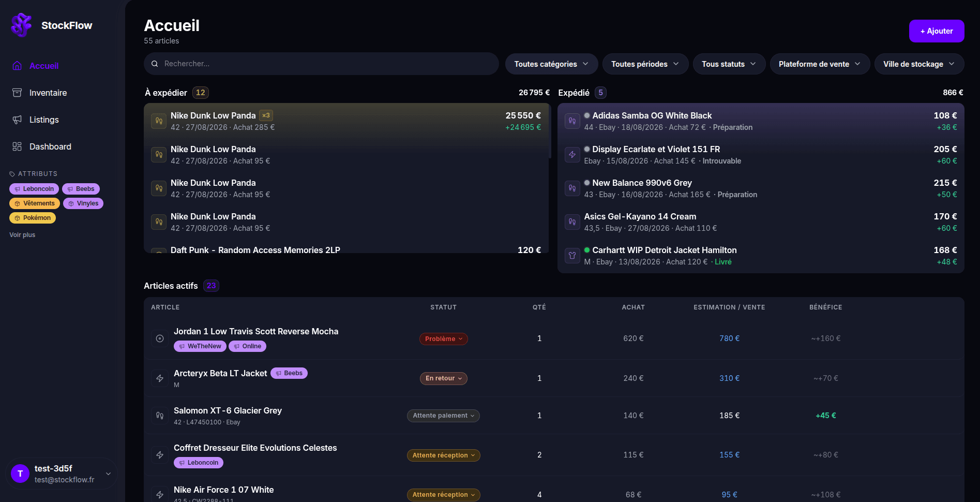Screen dimensions: 980x502
Task: Select the Pokémon attribute tag
Action: click(33, 218)
